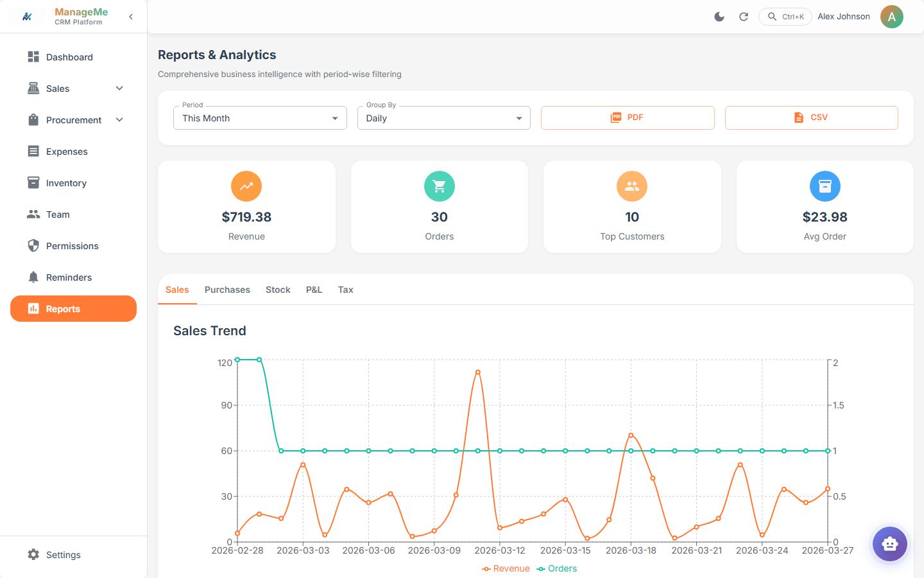Open the P&L report tab
Screen dimensions: 924x578
click(x=314, y=290)
